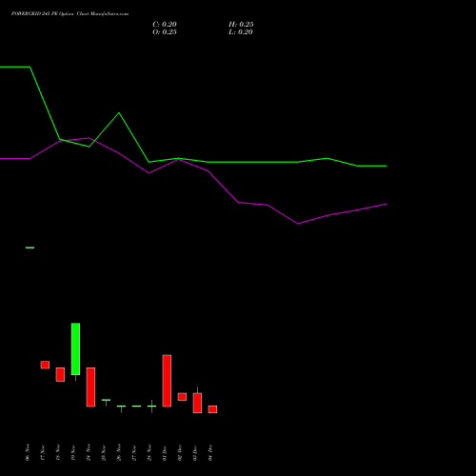Click the 06 Nov date label
Viewport: 476px width, 476px height.
pyautogui.click(x=28, y=452)
